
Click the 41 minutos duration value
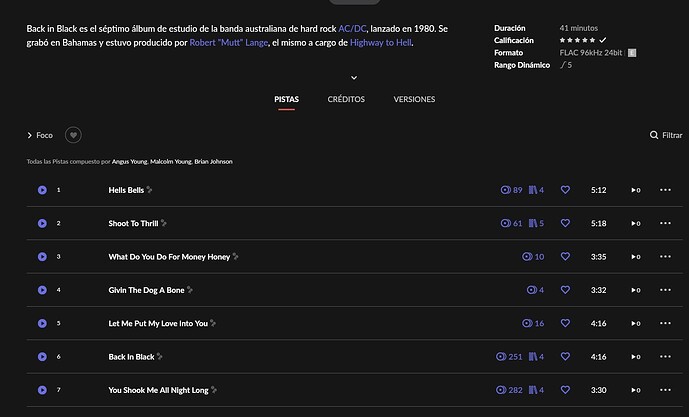(x=579, y=28)
